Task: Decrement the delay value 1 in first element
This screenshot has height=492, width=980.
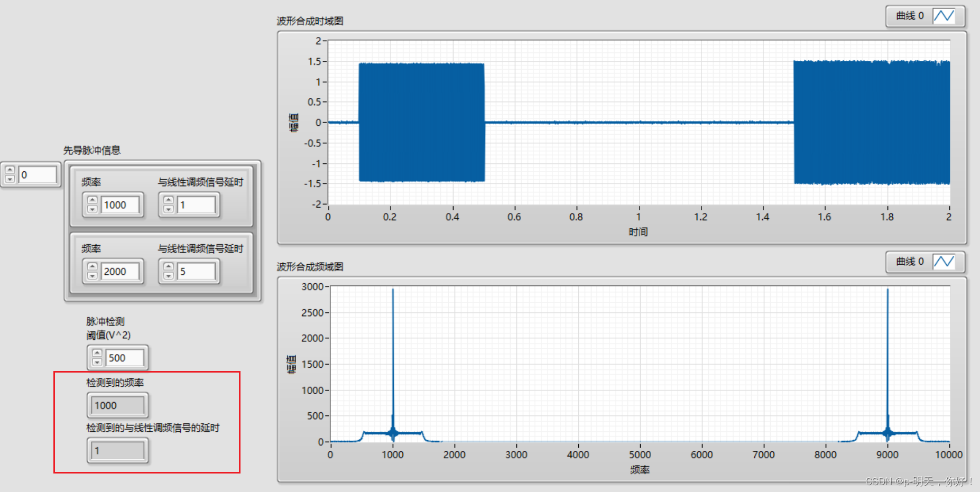Action: (x=169, y=209)
